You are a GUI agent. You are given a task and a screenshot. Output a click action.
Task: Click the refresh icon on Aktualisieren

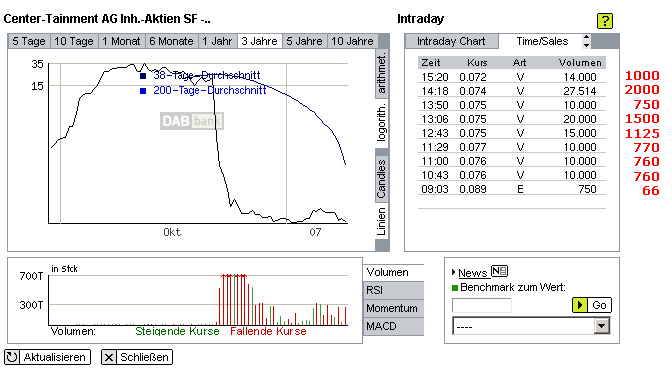click(12, 357)
